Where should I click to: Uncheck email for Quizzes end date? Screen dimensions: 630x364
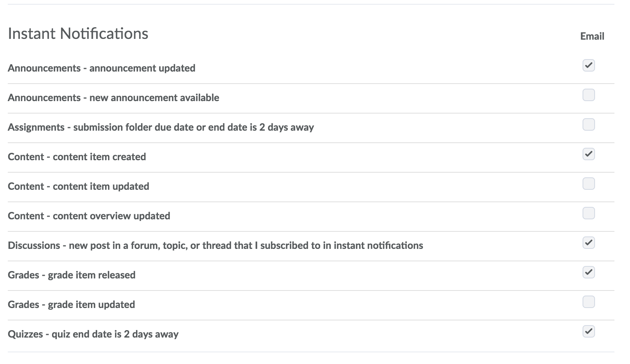(588, 331)
